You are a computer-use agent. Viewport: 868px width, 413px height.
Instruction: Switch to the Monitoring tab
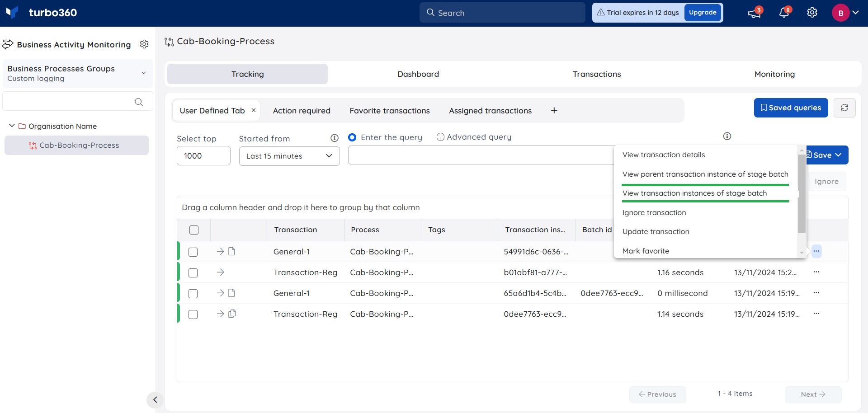click(774, 74)
